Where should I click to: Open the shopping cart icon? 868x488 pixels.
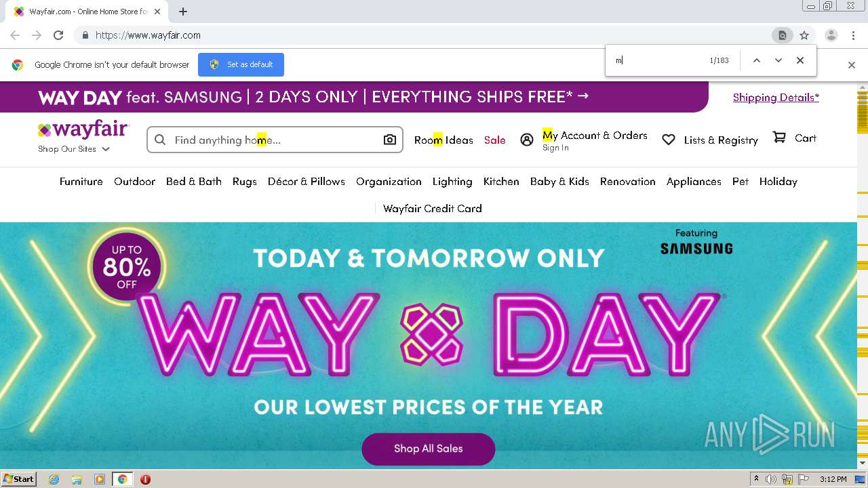click(x=780, y=138)
